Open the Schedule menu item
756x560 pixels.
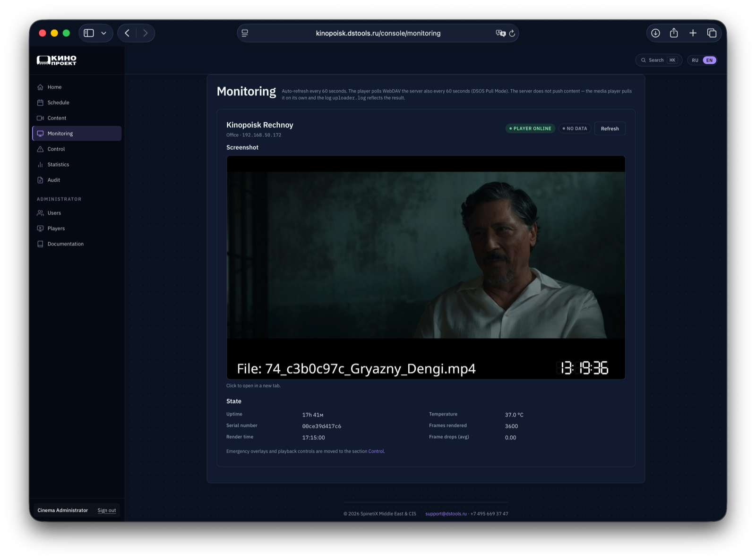click(77, 102)
